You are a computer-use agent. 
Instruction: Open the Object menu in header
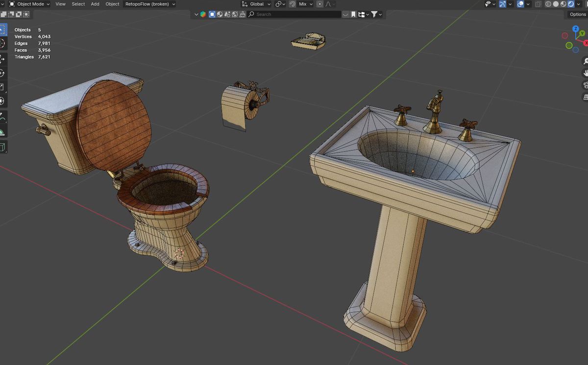pyautogui.click(x=112, y=4)
